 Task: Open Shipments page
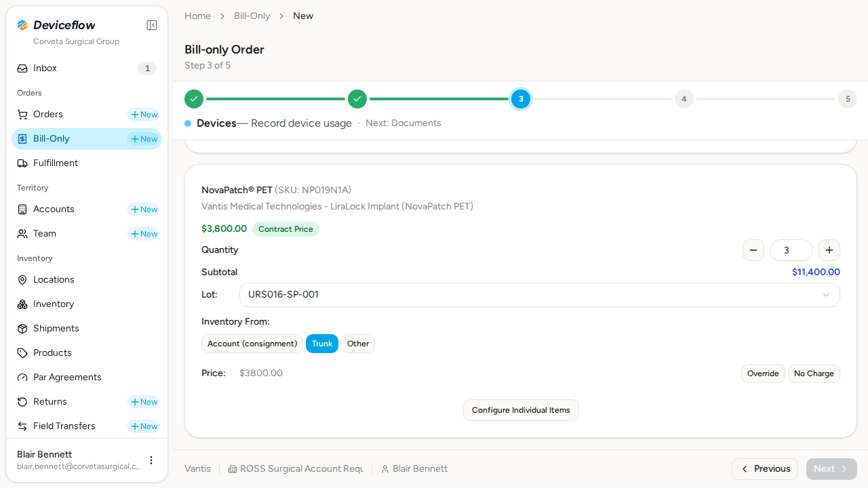click(87, 329)
